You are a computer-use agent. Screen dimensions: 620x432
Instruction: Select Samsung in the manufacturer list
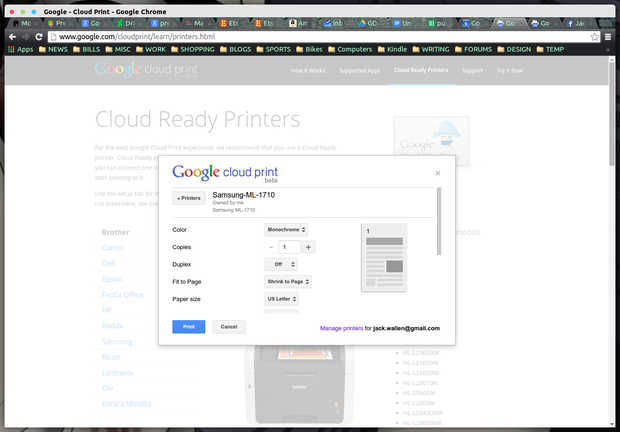tap(117, 341)
